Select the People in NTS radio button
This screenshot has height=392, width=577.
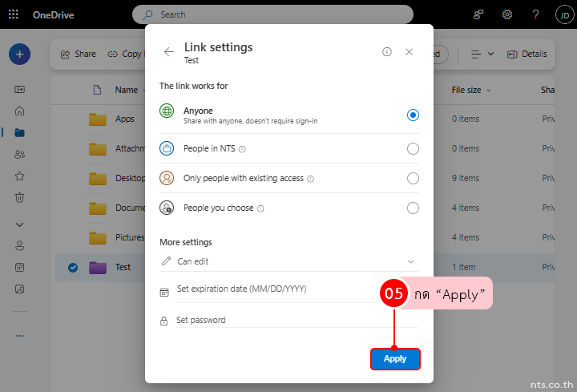[x=413, y=148]
